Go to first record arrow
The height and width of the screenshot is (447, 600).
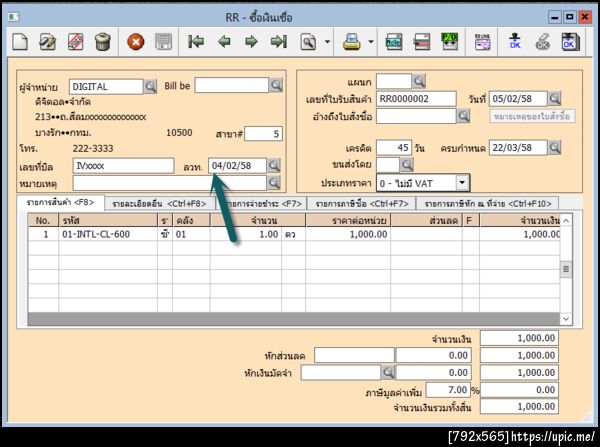(x=196, y=41)
